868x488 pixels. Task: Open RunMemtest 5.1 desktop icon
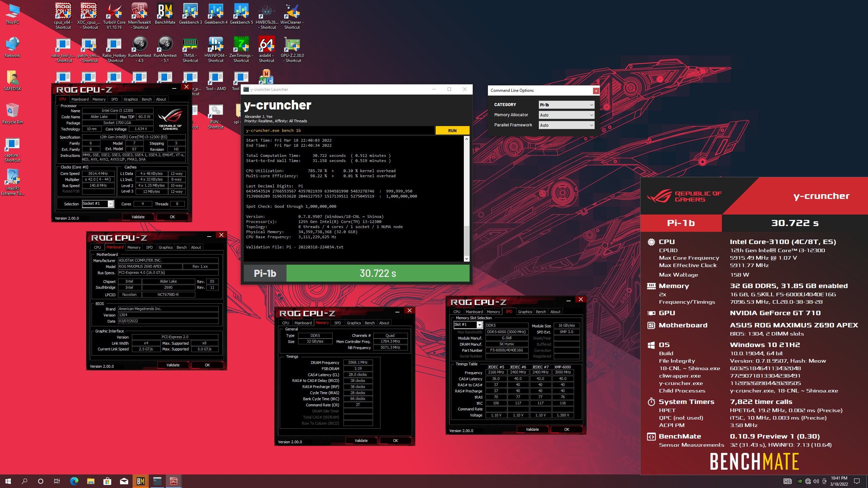coord(165,49)
